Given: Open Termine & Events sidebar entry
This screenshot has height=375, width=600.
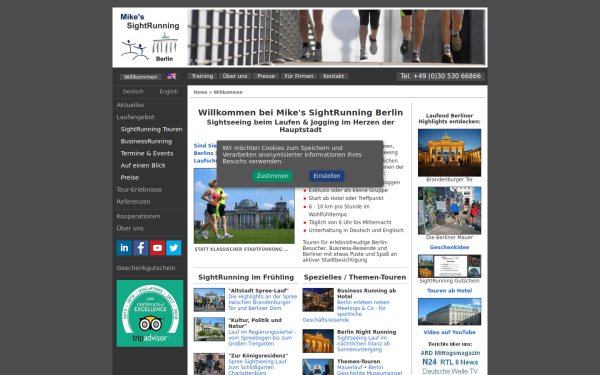Looking at the screenshot, I should click(147, 153).
